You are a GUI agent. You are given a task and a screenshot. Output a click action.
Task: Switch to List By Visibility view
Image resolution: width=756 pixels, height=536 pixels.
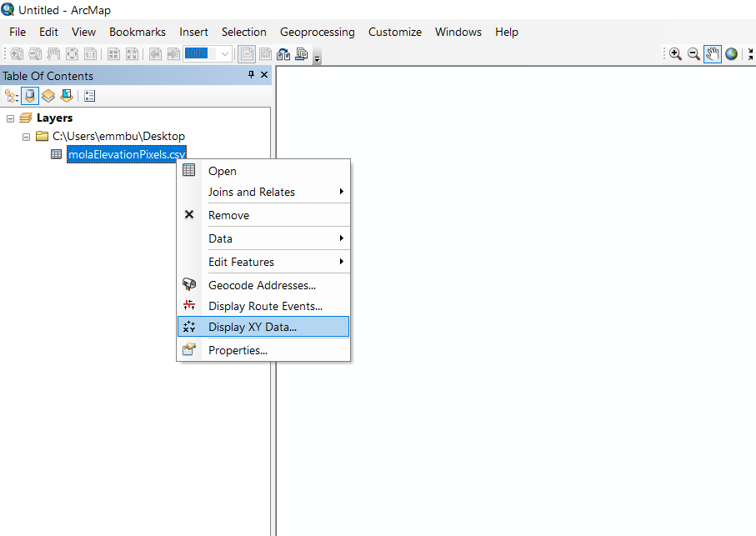pos(48,97)
